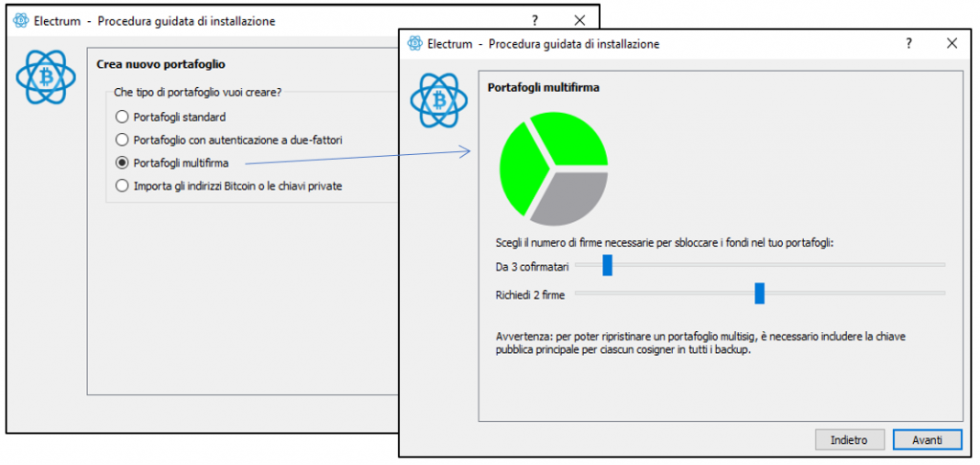This screenshot has height=465, width=980.
Task: Click the right end of the cofirmatari slider track
Action: tap(942, 265)
